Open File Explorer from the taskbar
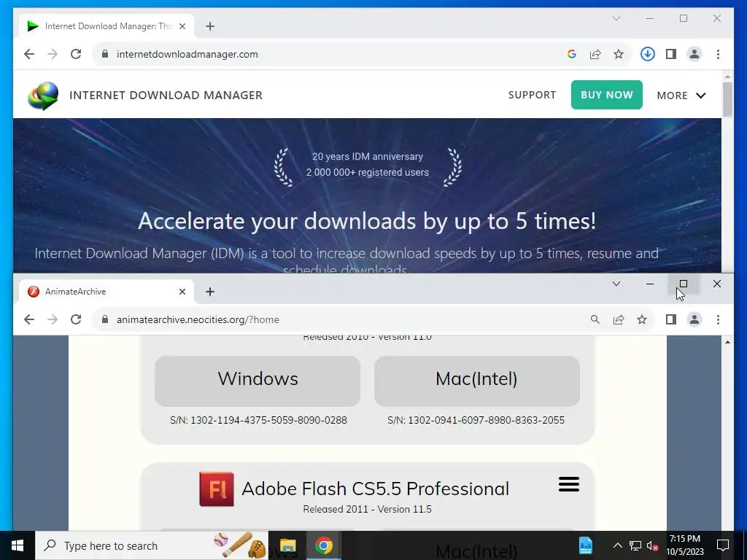The width and height of the screenshot is (747, 560). tap(287, 545)
